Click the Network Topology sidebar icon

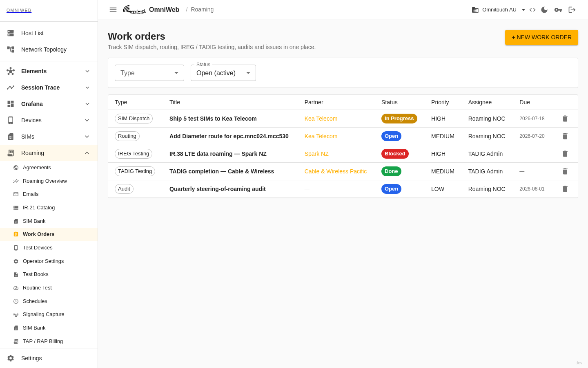click(x=11, y=49)
